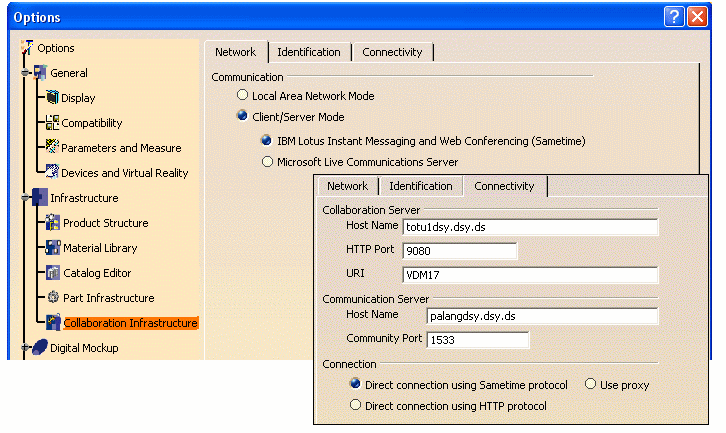The image size is (726, 433).
Task: Select Microsoft Live Communications Server option
Action: tap(266, 162)
